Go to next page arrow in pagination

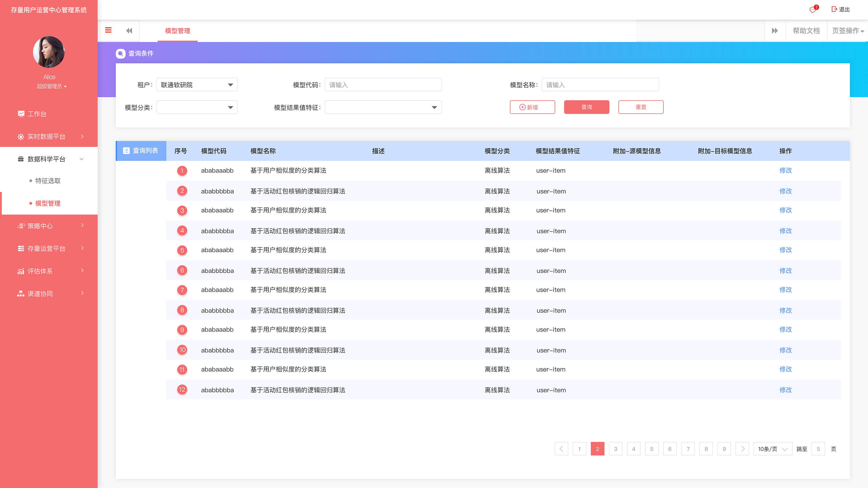point(742,449)
